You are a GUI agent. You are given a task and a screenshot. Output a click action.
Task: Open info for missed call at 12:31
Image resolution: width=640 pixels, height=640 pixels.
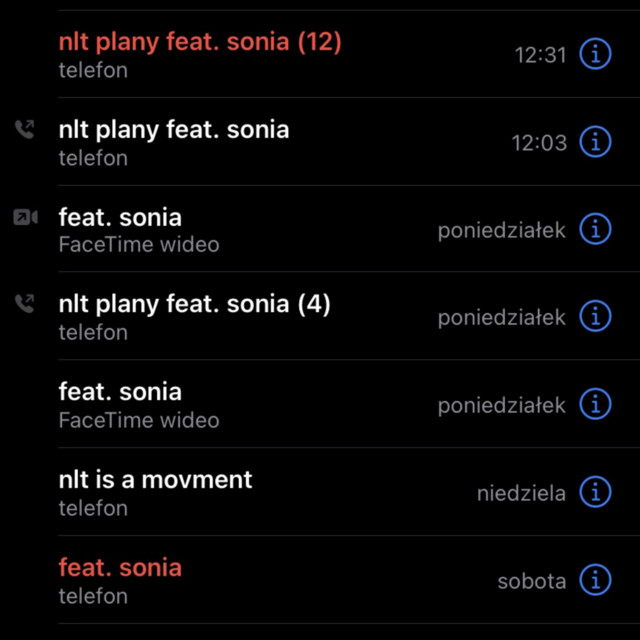pyautogui.click(x=595, y=55)
